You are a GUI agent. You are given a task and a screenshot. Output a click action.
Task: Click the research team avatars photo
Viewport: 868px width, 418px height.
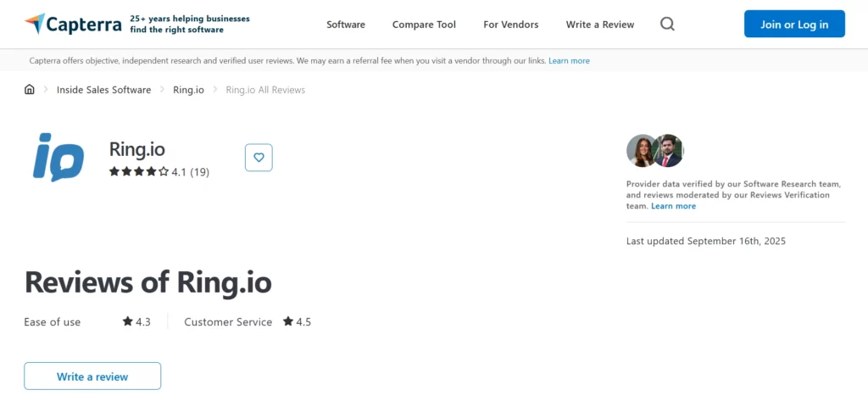(x=655, y=151)
